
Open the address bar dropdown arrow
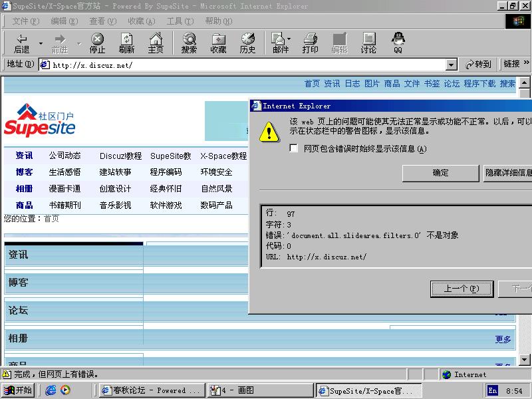[x=451, y=65]
